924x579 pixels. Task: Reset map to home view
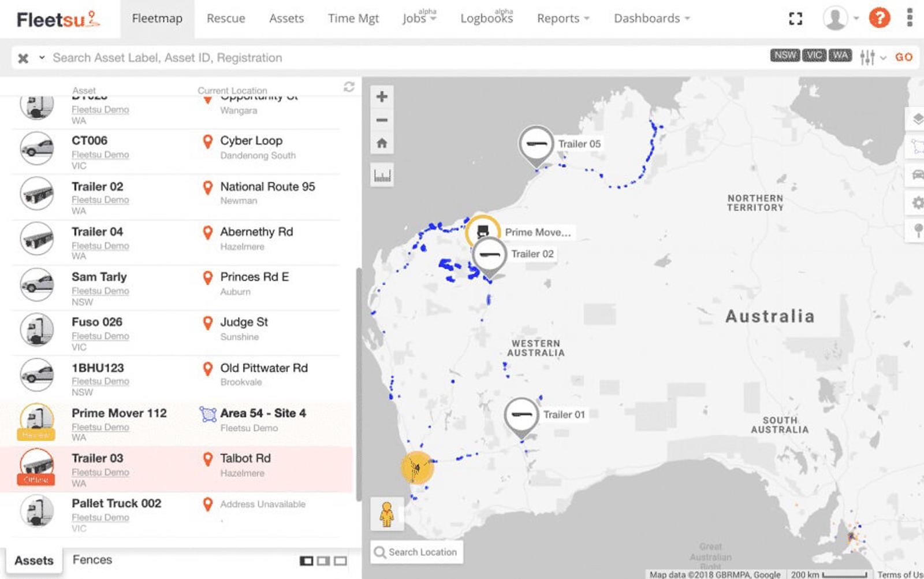pos(382,143)
